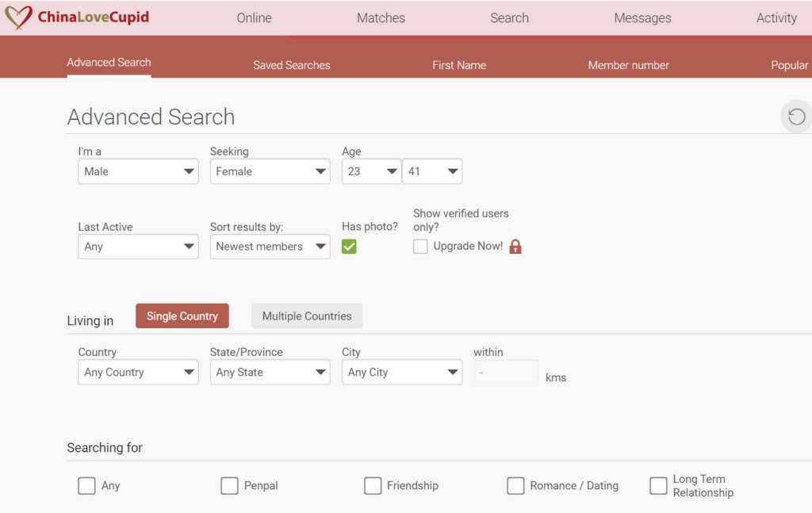812x513 pixels.
Task: Click the within kms distance field
Action: tap(506, 373)
